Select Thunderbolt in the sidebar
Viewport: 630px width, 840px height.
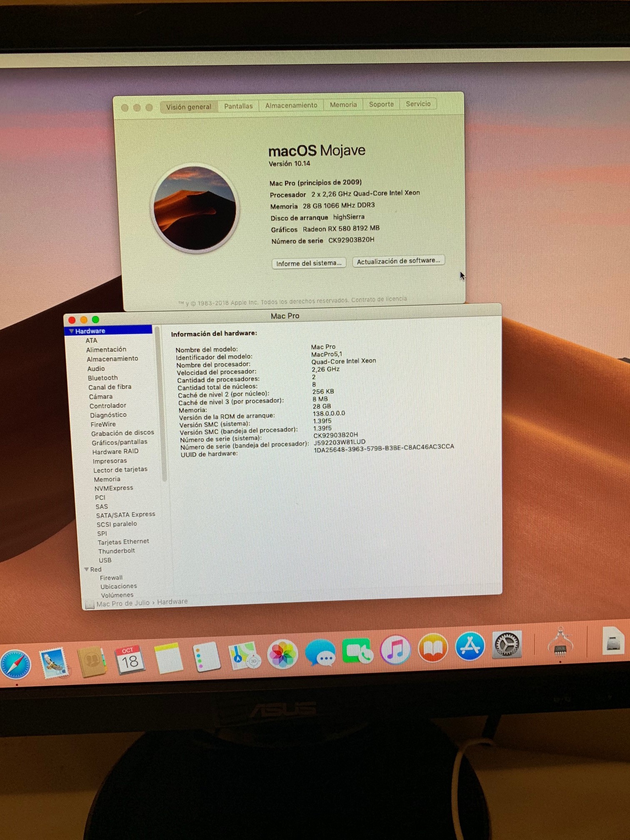point(117,551)
